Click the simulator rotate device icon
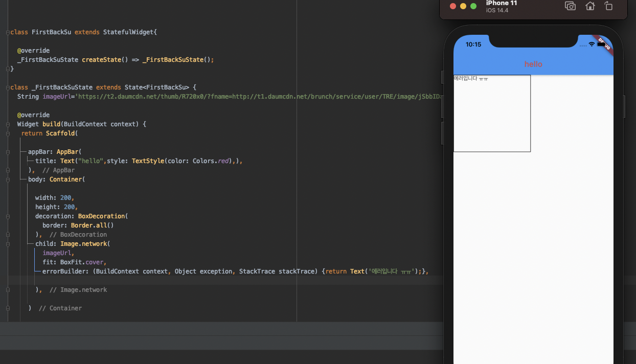636x364 pixels. pyautogui.click(x=608, y=6)
